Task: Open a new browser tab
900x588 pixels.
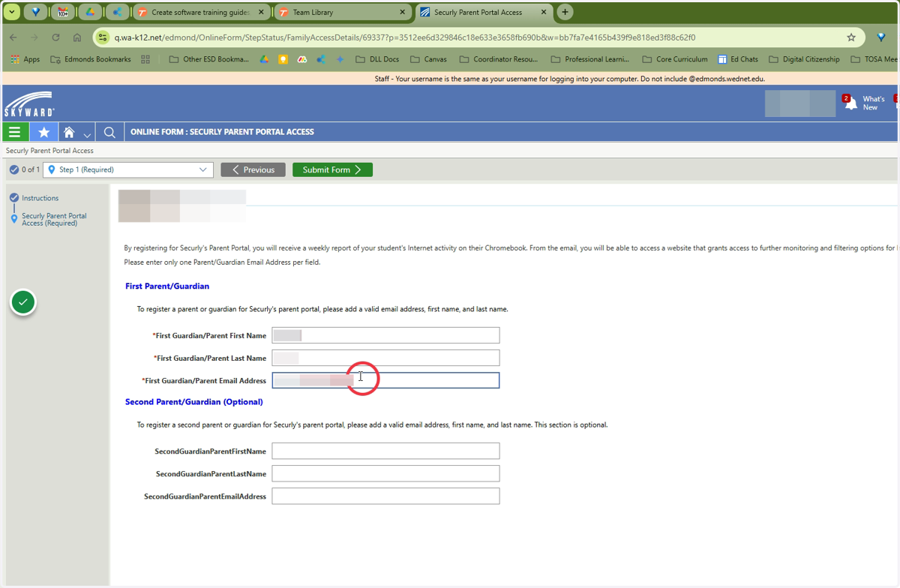Action: [565, 12]
